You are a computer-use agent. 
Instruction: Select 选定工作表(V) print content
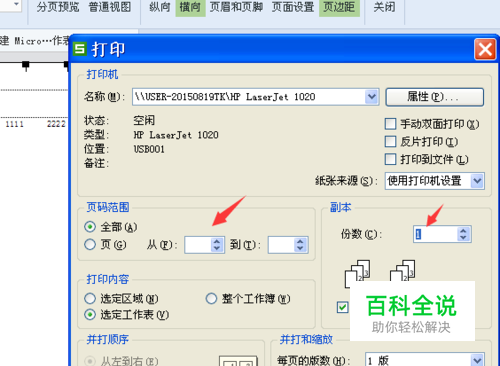90,314
